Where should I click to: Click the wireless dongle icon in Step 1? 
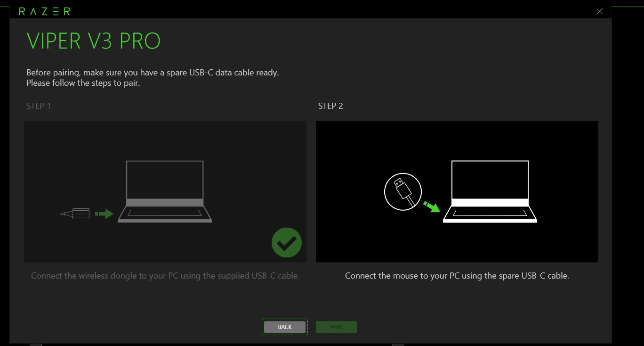pyautogui.click(x=75, y=214)
